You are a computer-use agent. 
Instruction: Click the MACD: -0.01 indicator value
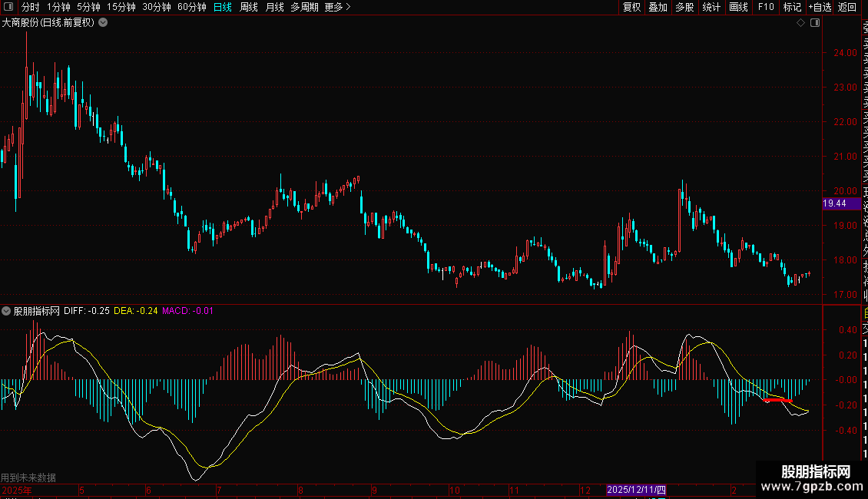[x=187, y=311]
